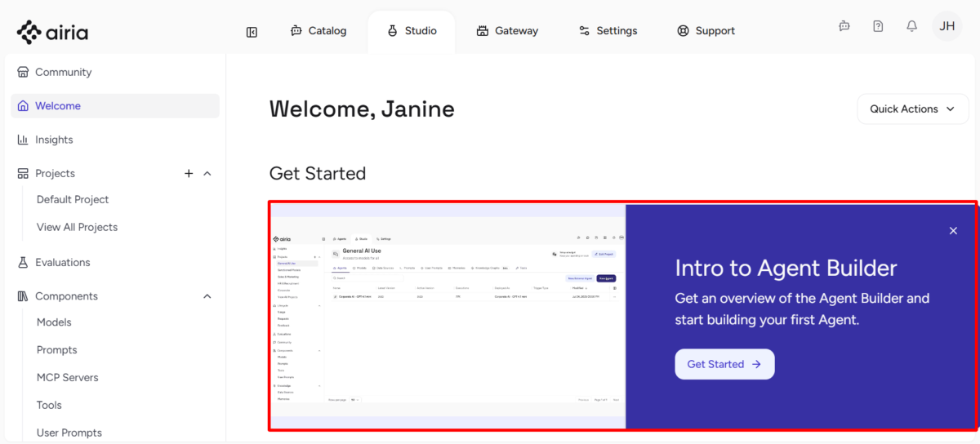
Task: Click the airia logo icon
Action: click(x=29, y=32)
